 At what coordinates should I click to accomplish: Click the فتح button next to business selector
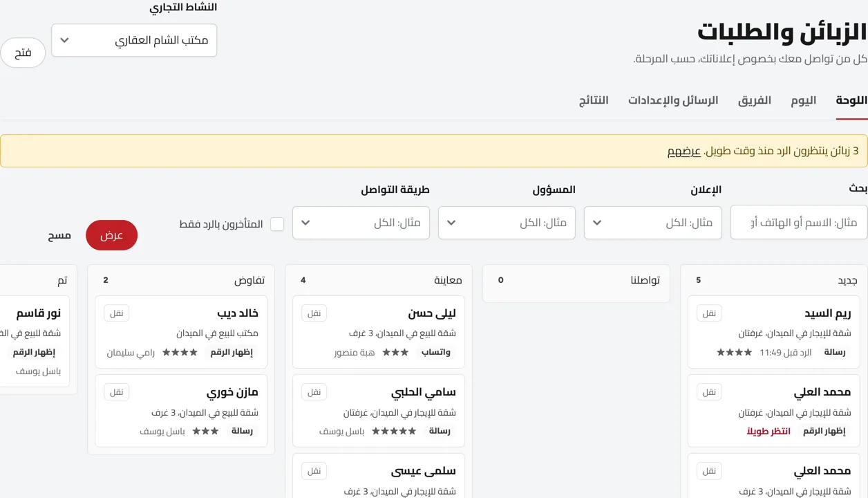[23, 53]
